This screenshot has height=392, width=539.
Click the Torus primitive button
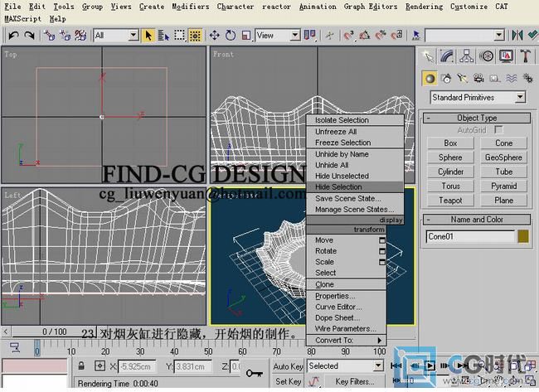450,186
